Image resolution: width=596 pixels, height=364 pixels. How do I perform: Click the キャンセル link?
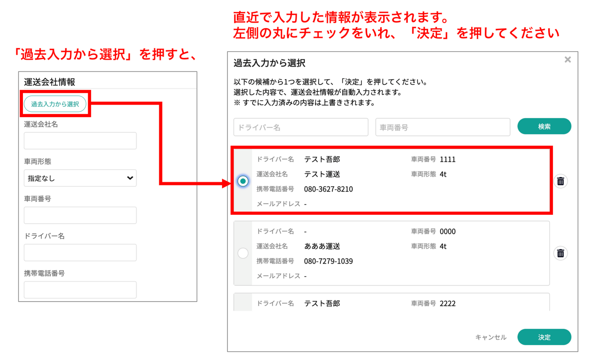(x=491, y=337)
